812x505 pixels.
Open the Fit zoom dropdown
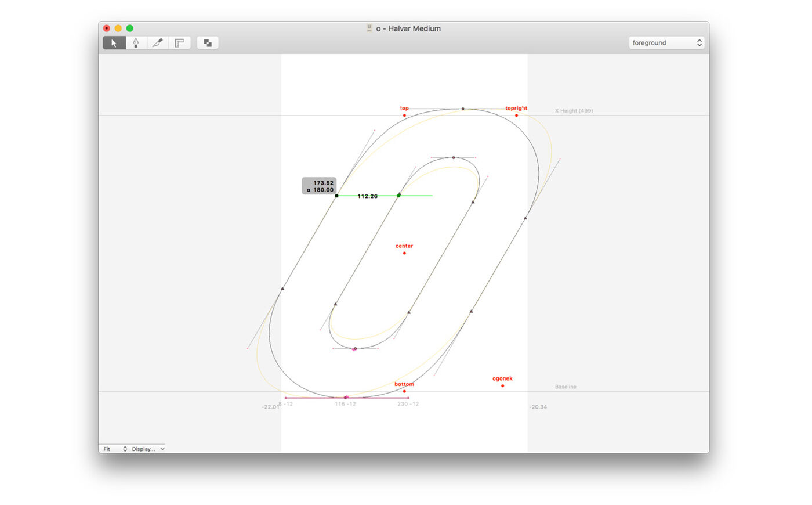click(115, 449)
